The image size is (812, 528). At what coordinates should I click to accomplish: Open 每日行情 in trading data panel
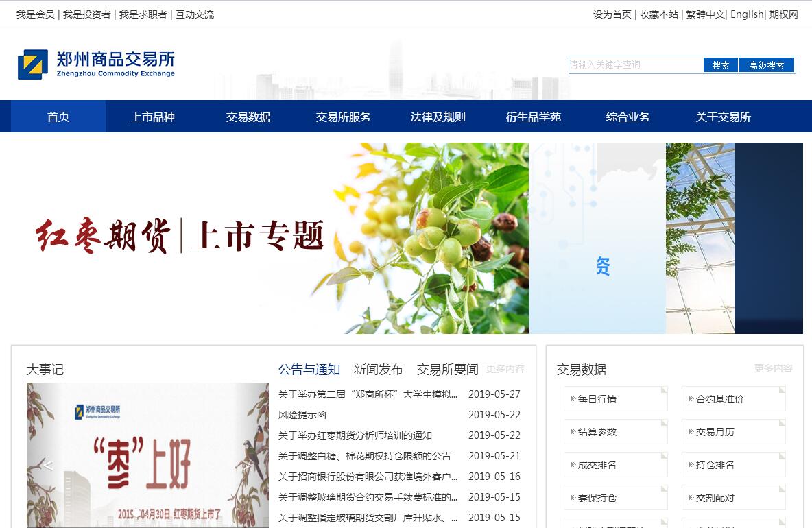click(615, 399)
